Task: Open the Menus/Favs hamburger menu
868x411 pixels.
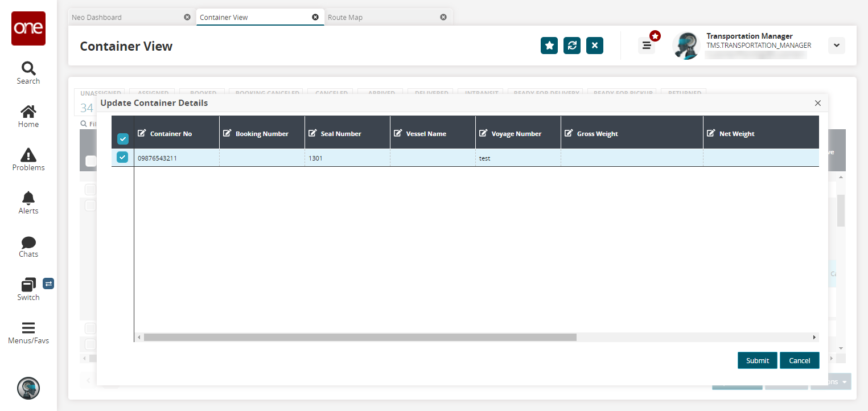Action: pos(28,333)
